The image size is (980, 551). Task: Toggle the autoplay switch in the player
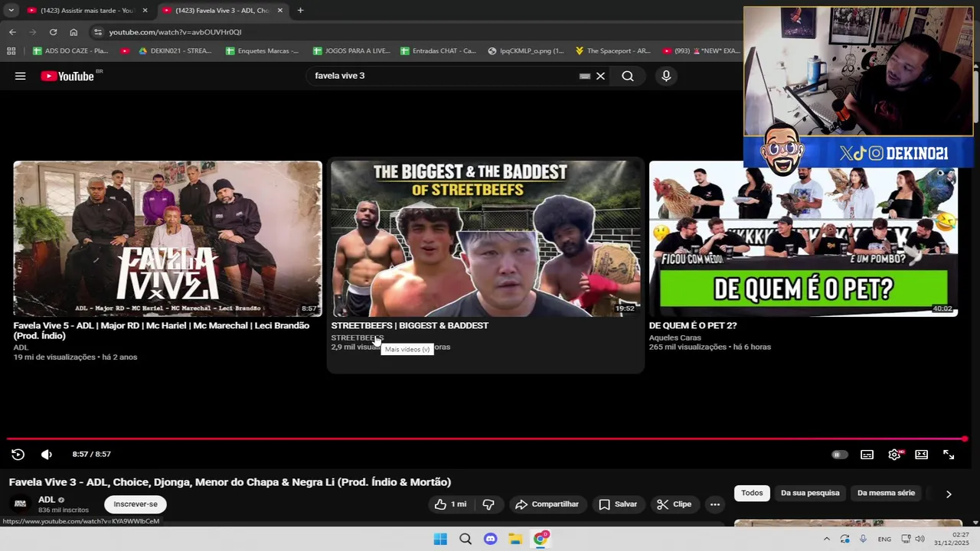(x=840, y=455)
